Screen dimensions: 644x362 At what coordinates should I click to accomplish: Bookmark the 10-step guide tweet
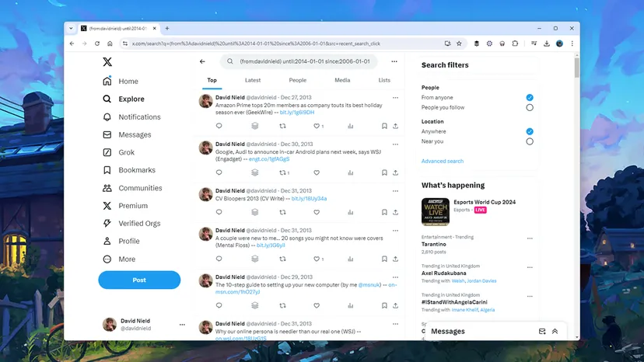click(x=384, y=305)
